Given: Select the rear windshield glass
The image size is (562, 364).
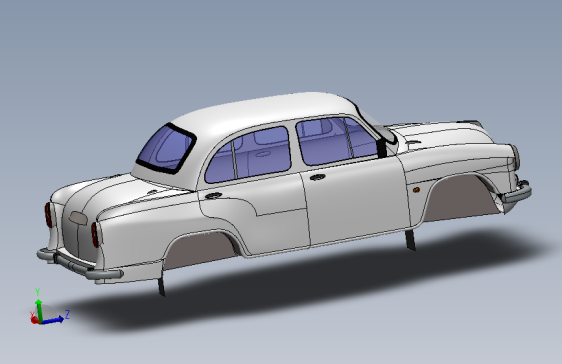Looking at the screenshot, I should 166,148.
